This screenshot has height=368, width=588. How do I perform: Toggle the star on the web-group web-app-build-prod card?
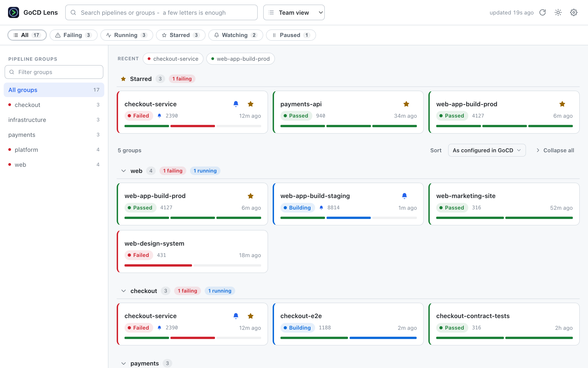[x=251, y=196]
